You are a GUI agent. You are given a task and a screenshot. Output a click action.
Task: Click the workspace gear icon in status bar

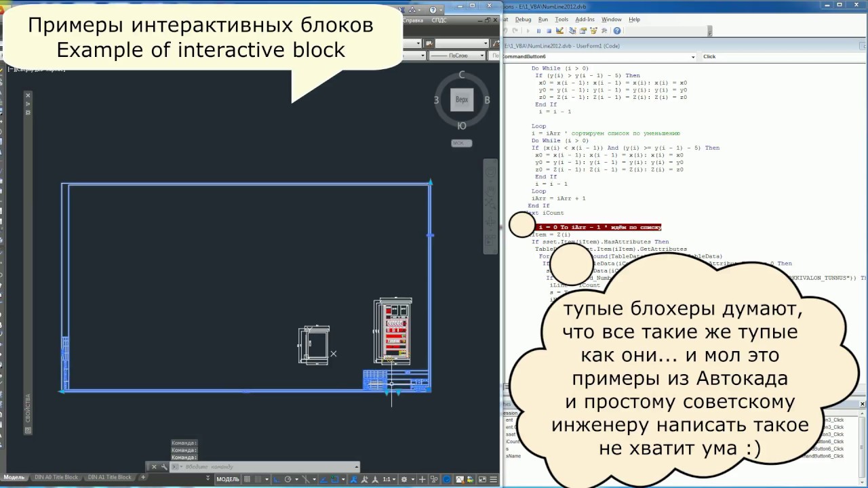tap(404, 479)
